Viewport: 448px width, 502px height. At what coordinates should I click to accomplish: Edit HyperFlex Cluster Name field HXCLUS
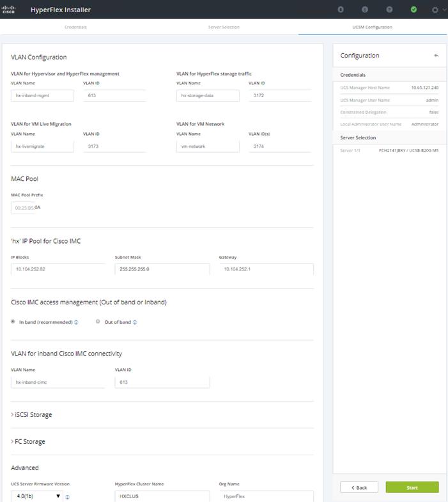[162, 496]
